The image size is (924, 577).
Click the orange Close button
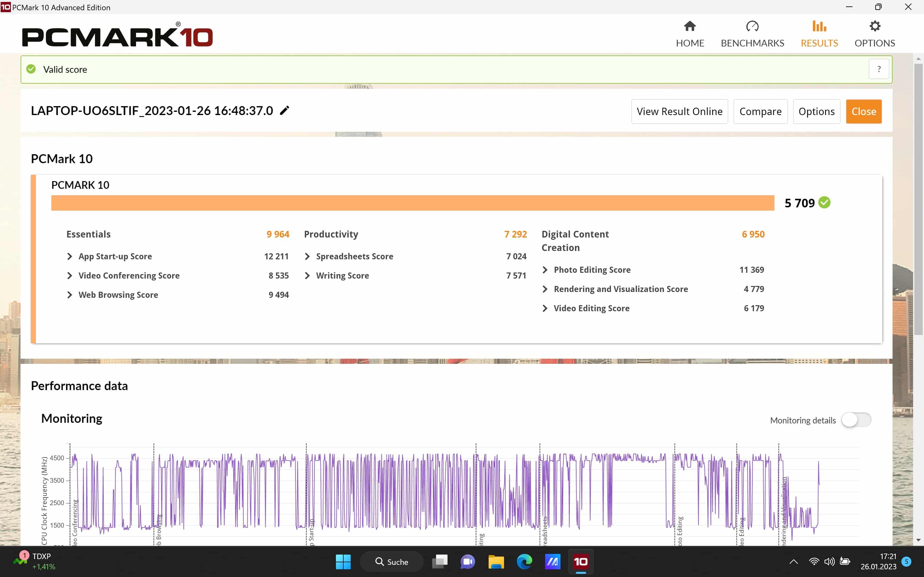point(863,112)
